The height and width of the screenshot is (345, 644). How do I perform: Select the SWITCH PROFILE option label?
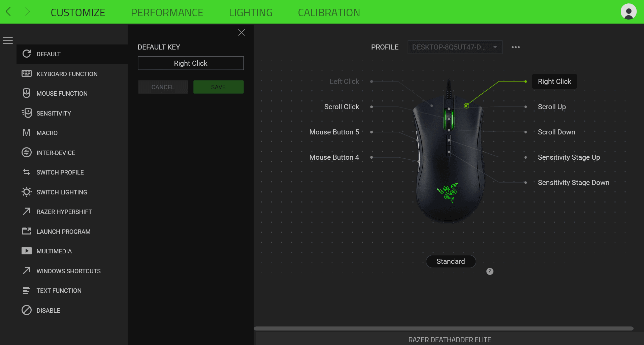click(60, 172)
